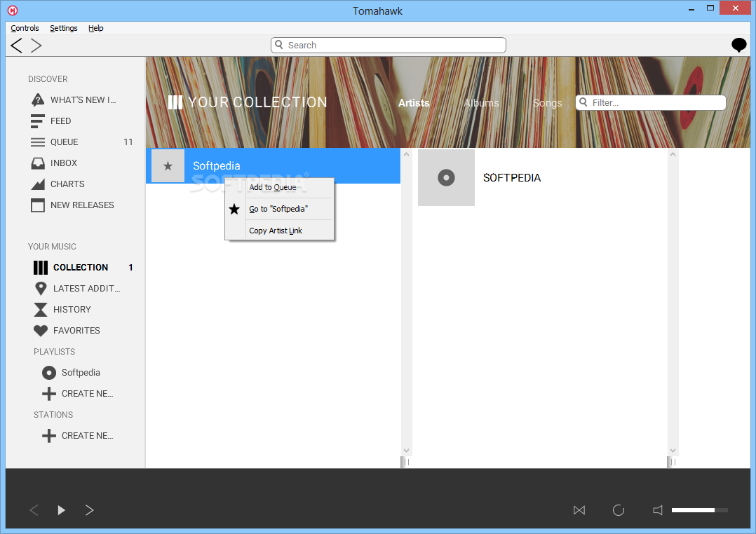Toggle shuffle mode
This screenshot has height=534, width=756.
tap(579, 510)
